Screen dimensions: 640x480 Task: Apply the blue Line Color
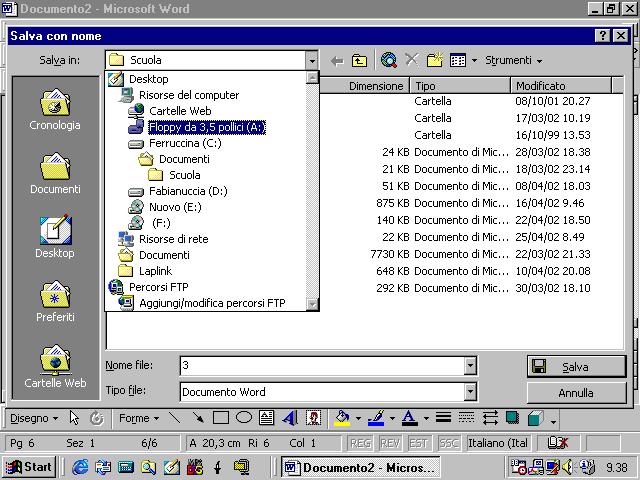click(376, 418)
